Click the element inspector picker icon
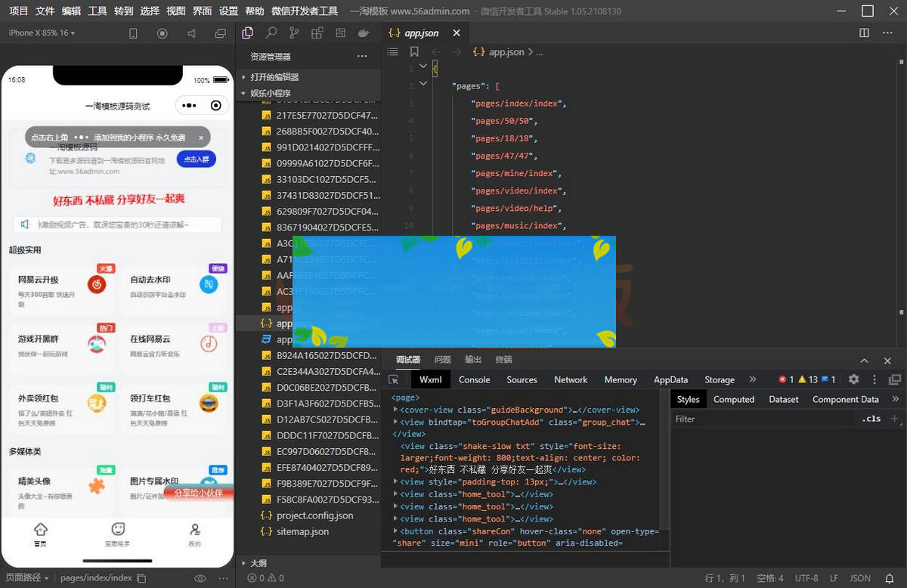The image size is (907, 588). tap(394, 379)
